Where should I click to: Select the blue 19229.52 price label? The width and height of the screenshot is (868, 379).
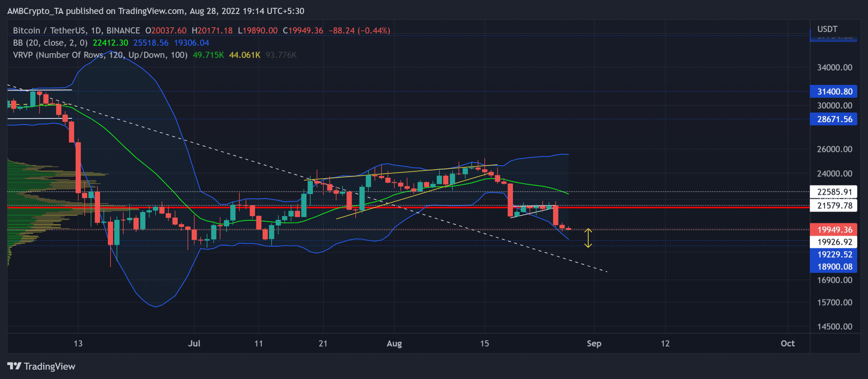tap(833, 254)
